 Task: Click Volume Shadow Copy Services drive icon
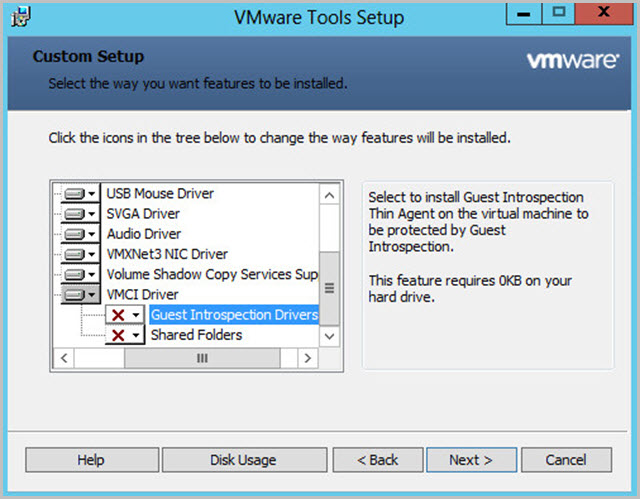point(74,274)
